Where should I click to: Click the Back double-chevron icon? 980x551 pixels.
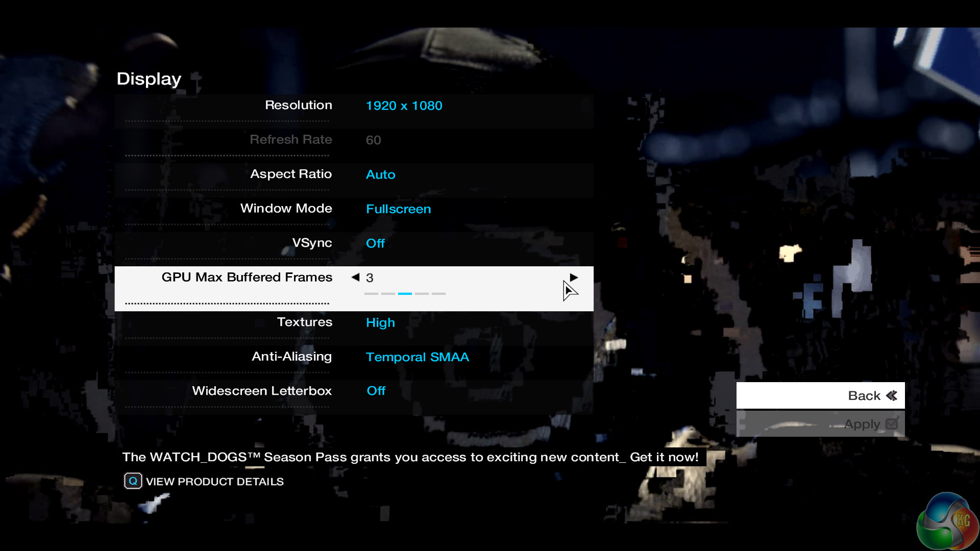891,395
